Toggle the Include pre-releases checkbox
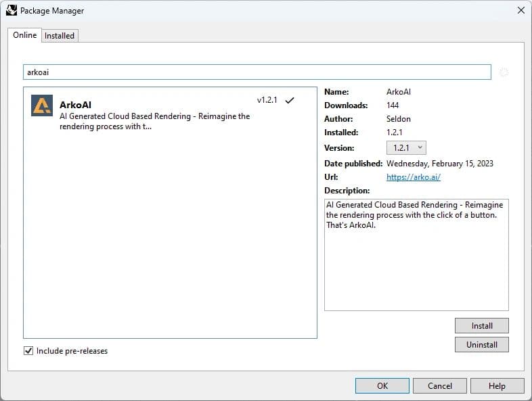This screenshot has width=532, height=401. coord(28,350)
